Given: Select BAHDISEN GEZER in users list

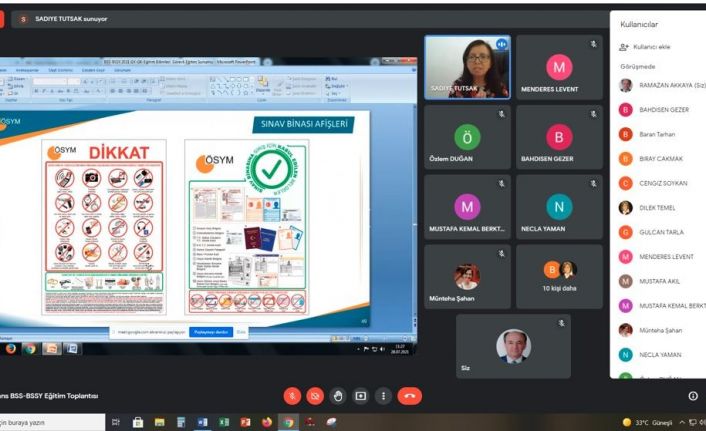Looking at the screenshot, I should 658,109.
